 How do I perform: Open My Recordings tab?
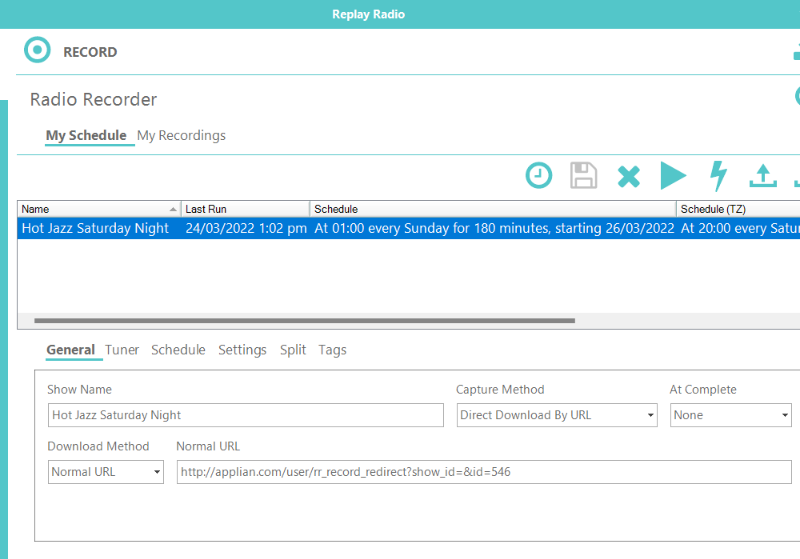(x=181, y=135)
